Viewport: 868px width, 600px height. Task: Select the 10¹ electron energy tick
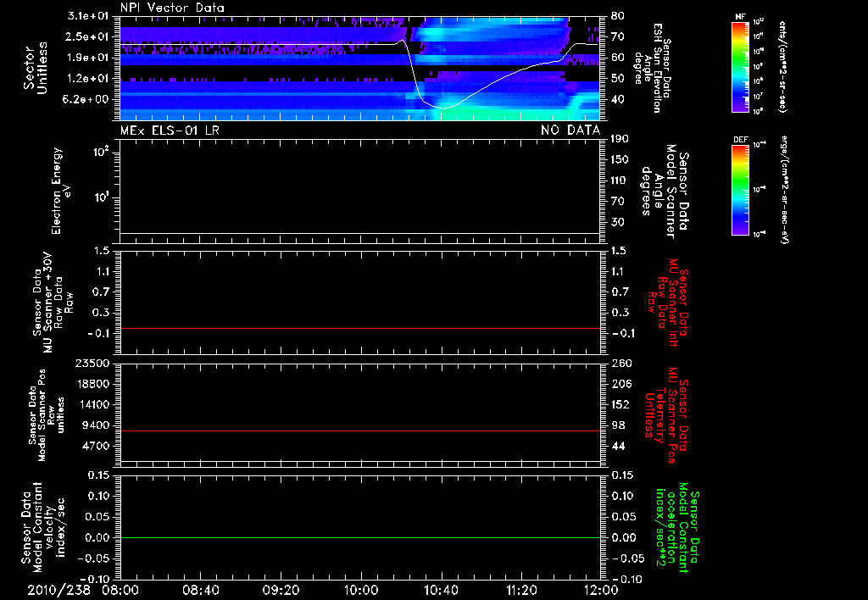102,197
